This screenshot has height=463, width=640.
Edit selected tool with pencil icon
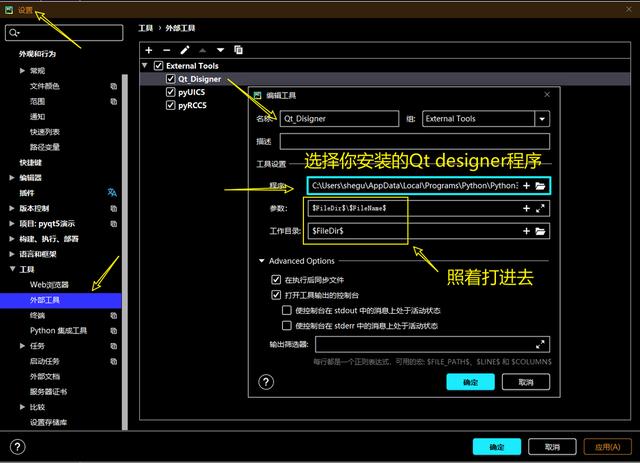click(184, 50)
